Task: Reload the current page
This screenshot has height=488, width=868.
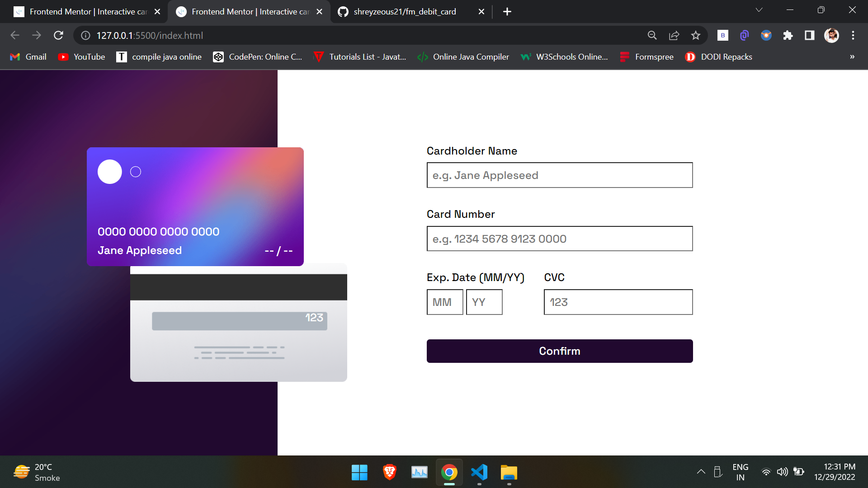Action: (58, 35)
